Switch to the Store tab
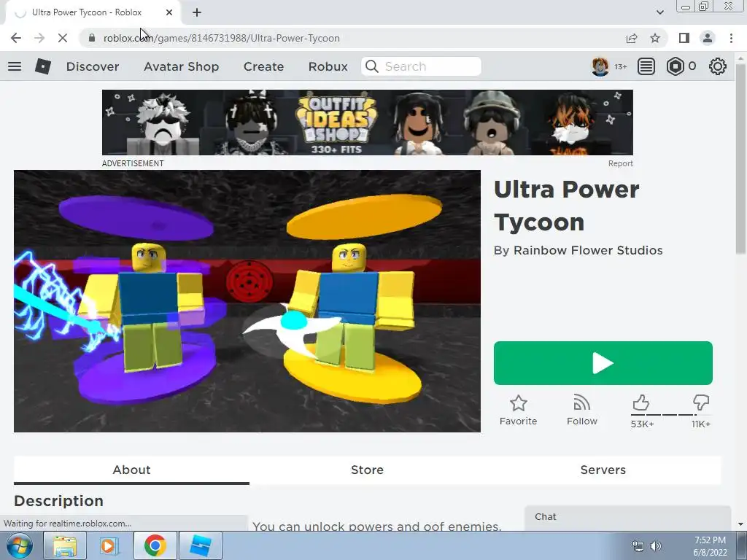 click(368, 470)
